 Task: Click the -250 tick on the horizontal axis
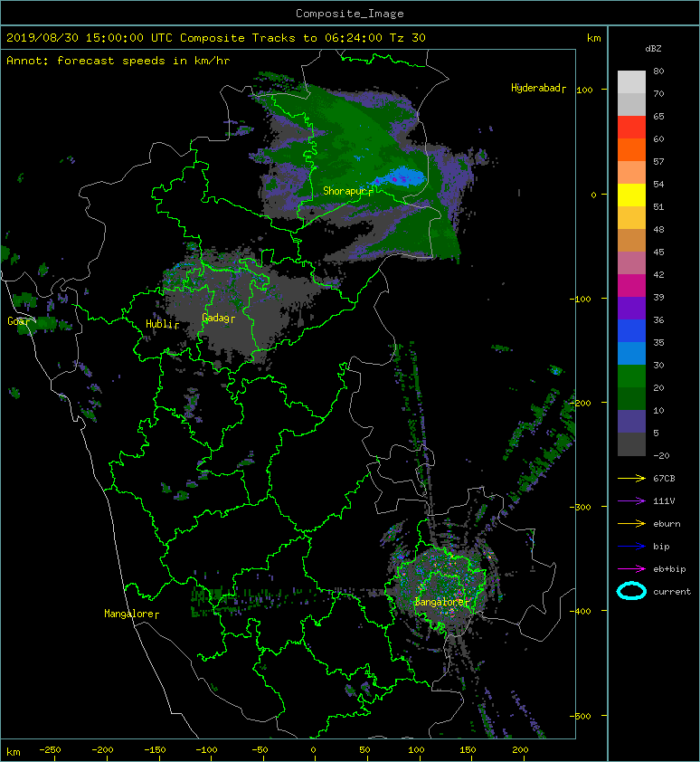tap(50, 750)
